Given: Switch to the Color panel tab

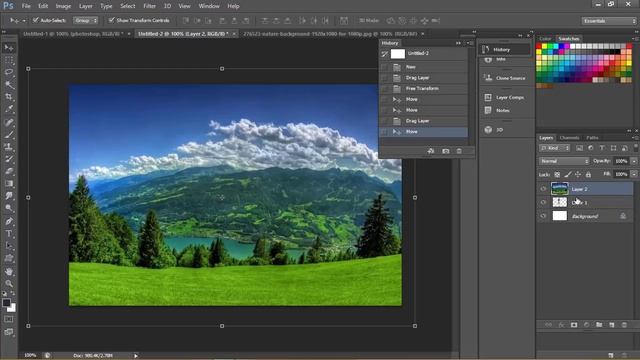Looking at the screenshot, I should (545, 39).
